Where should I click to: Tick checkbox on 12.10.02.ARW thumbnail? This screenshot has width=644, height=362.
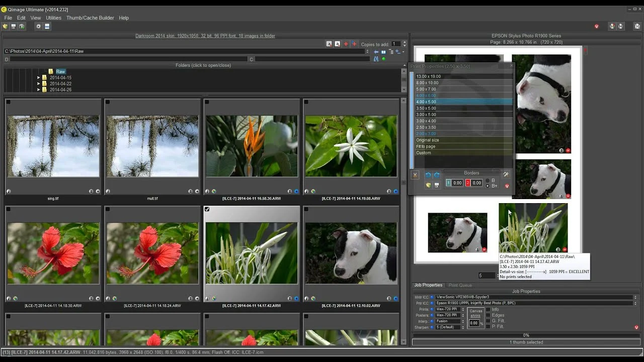(x=306, y=209)
